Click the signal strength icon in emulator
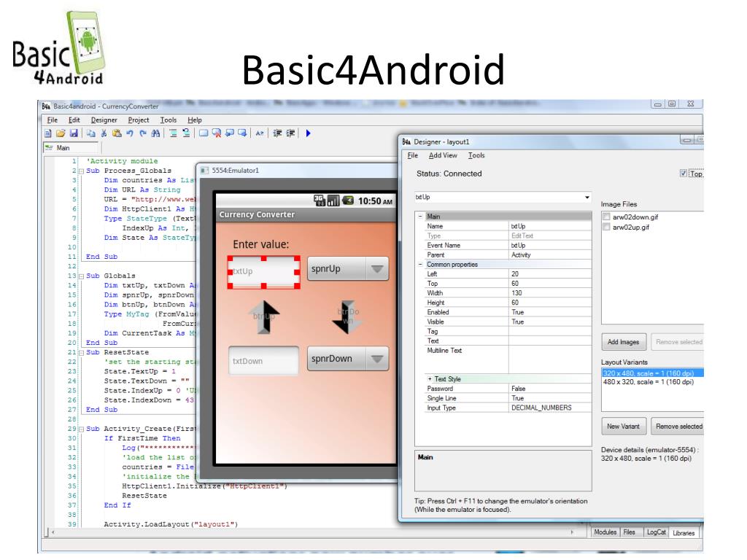 point(333,201)
